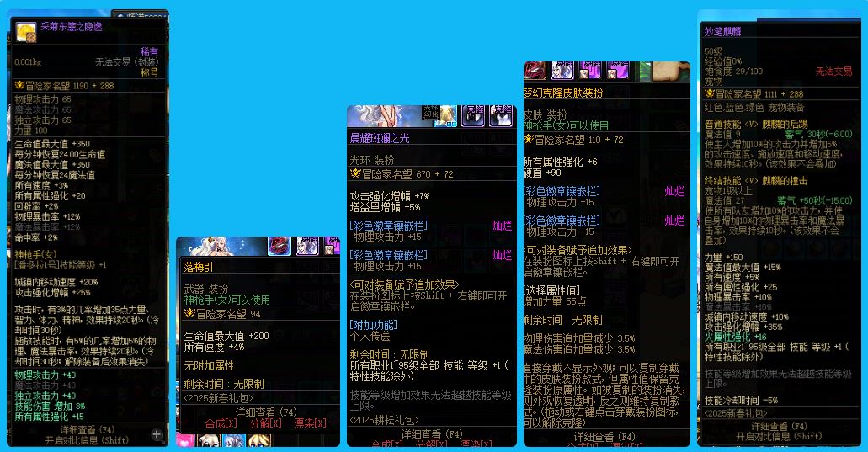Click the [选择属性值] heading in 梦幻克隆皮肤装扮
The height and width of the screenshot is (452, 868).
(553, 290)
